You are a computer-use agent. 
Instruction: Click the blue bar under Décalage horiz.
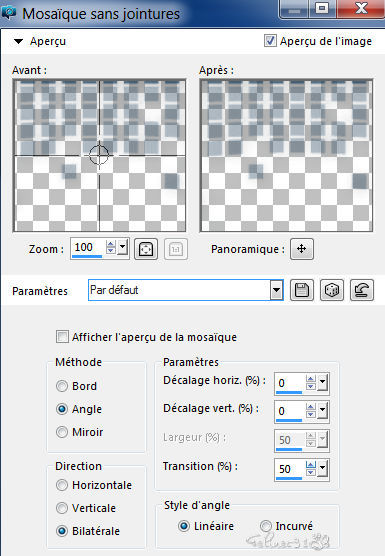(289, 393)
